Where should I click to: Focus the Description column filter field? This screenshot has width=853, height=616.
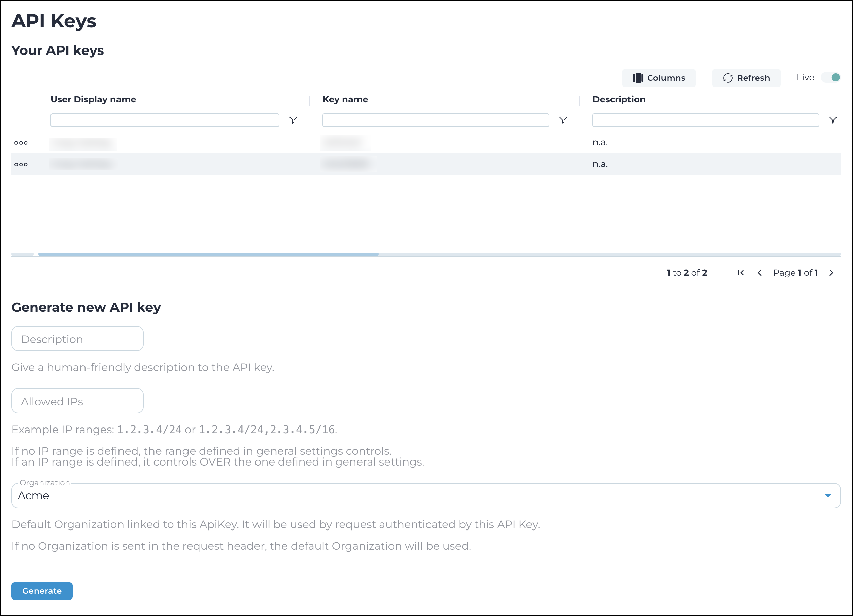coord(706,120)
